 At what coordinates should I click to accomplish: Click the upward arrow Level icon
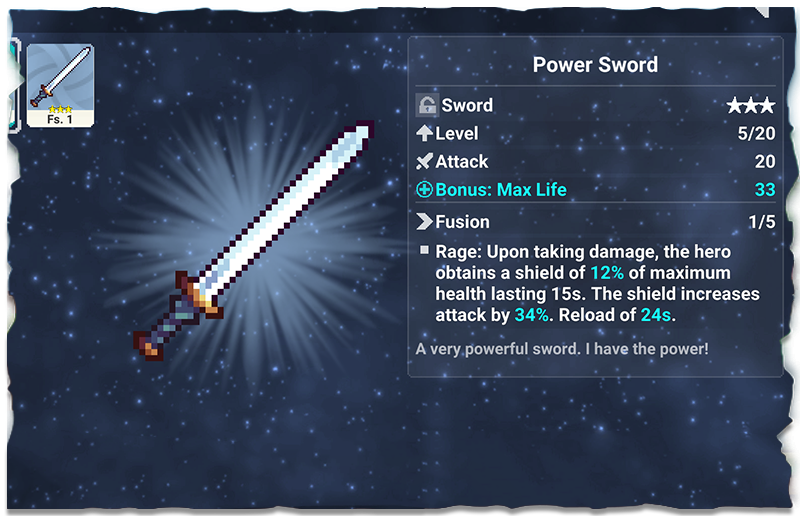click(x=424, y=133)
